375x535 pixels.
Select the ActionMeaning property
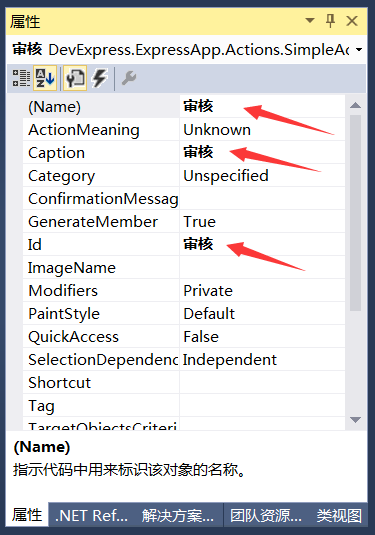[x=101, y=130]
